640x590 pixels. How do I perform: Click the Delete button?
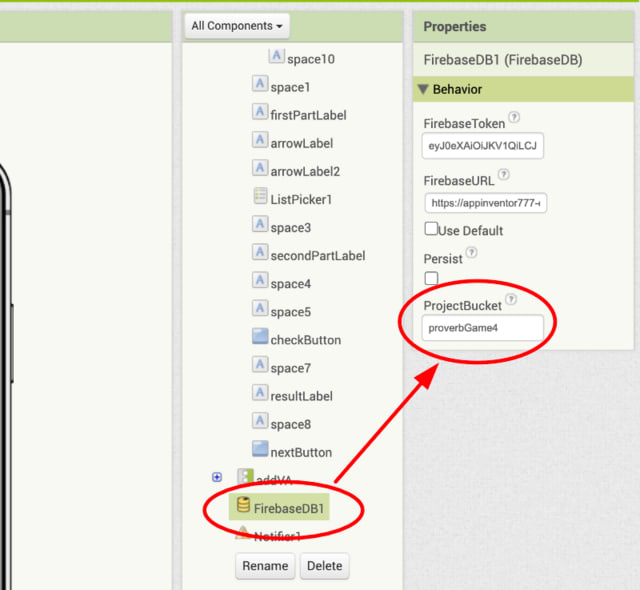[x=324, y=566]
